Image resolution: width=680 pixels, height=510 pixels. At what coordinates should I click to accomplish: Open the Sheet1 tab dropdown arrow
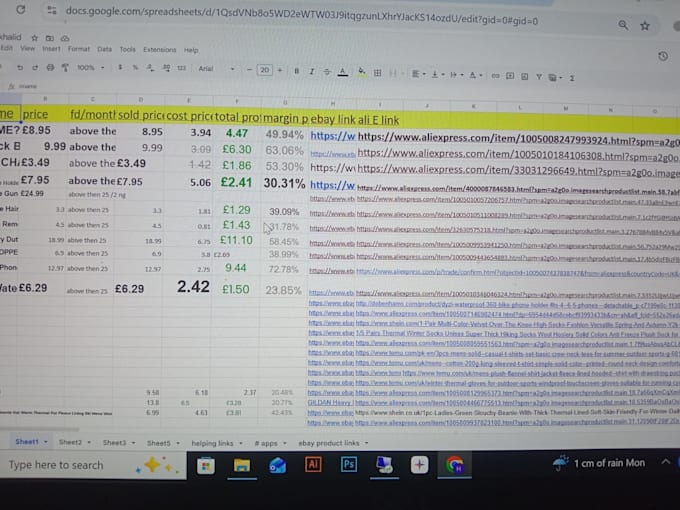pyautogui.click(x=46, y=442)
